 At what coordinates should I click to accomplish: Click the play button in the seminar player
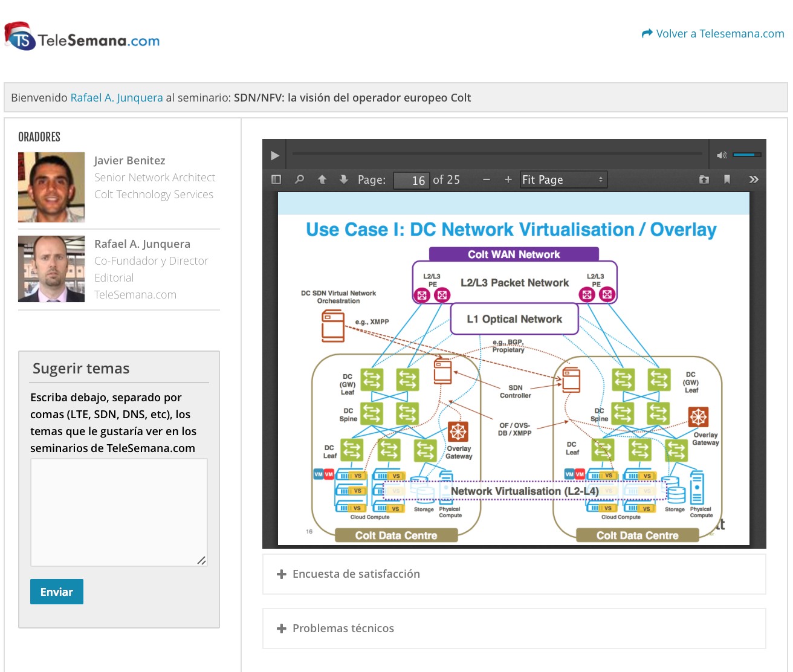[275, 155]
